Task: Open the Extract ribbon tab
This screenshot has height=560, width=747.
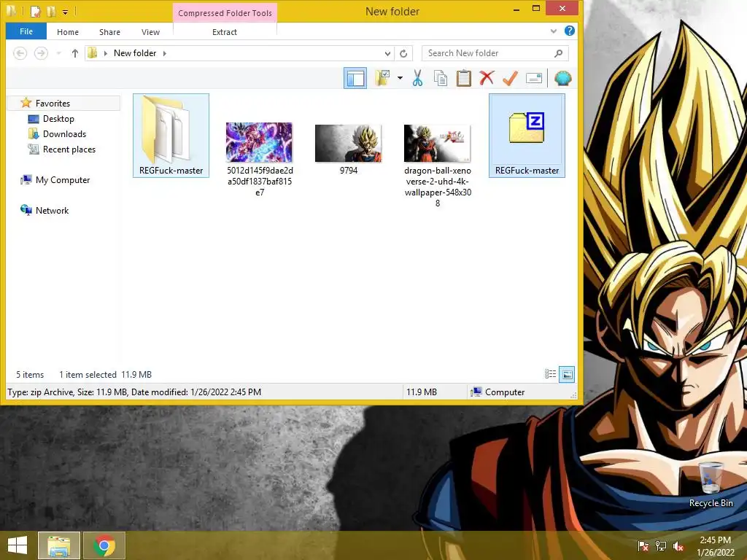Action: pyautogui.click(x=225, y=32)
